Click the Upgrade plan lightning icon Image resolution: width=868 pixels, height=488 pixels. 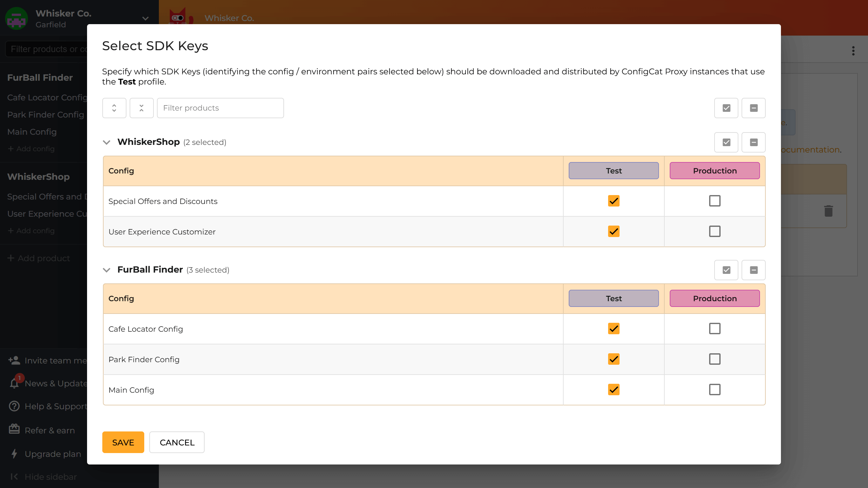[x=14, y=454]
